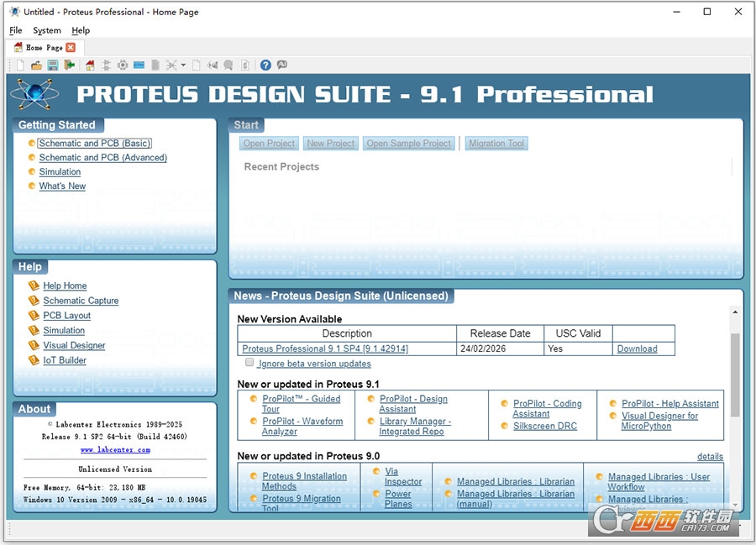The image size is (756, 545).
Task: Open the System menu
Action: [x=47, y=30]
